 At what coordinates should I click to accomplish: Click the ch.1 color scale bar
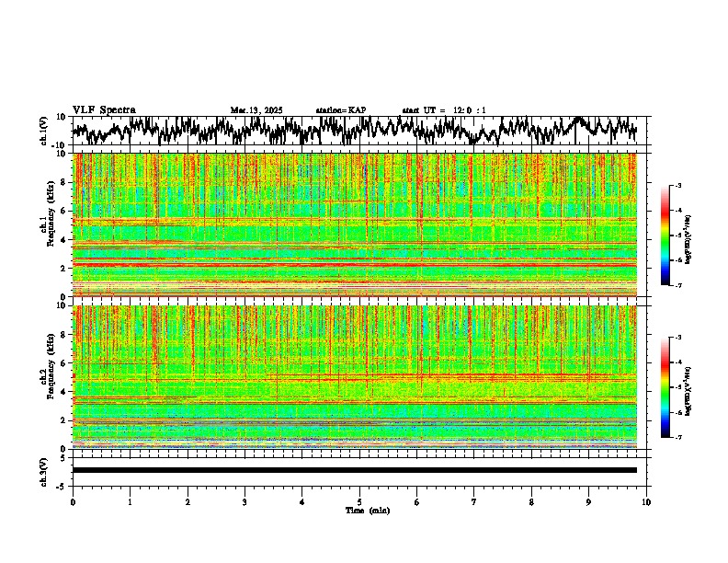(x=665, y=236)
